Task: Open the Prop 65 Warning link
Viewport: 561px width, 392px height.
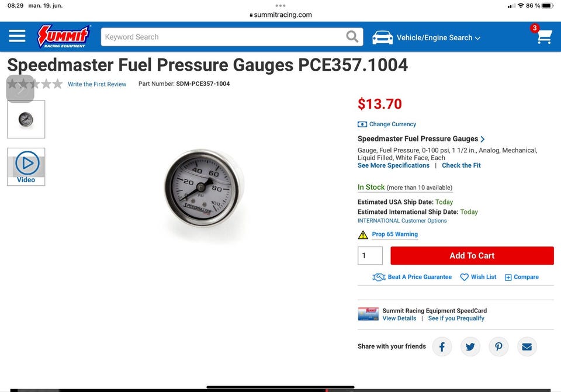Action: click(394, 234)
